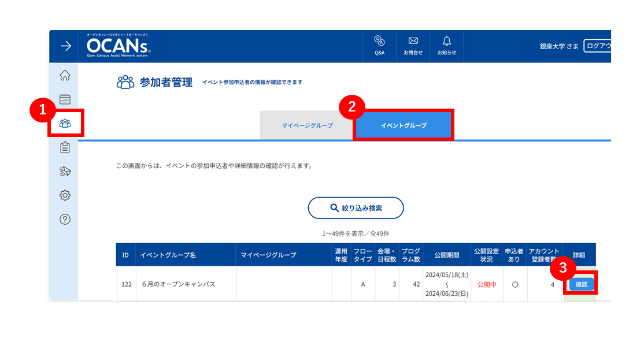This screenshot has width=644, height=338.
Task: Switch to the イベントグループ tab
Action: pos(404,125)
